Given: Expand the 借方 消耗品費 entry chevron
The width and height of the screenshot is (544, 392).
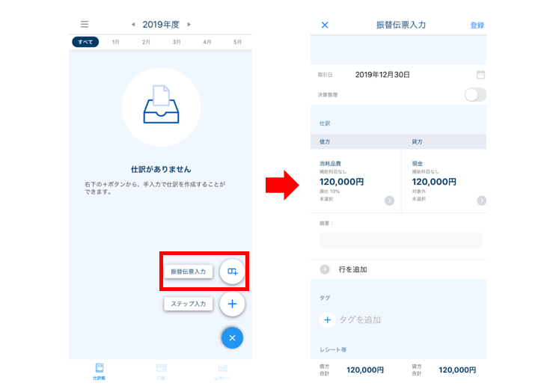Looking at the screenshot, I should point(389,200).
